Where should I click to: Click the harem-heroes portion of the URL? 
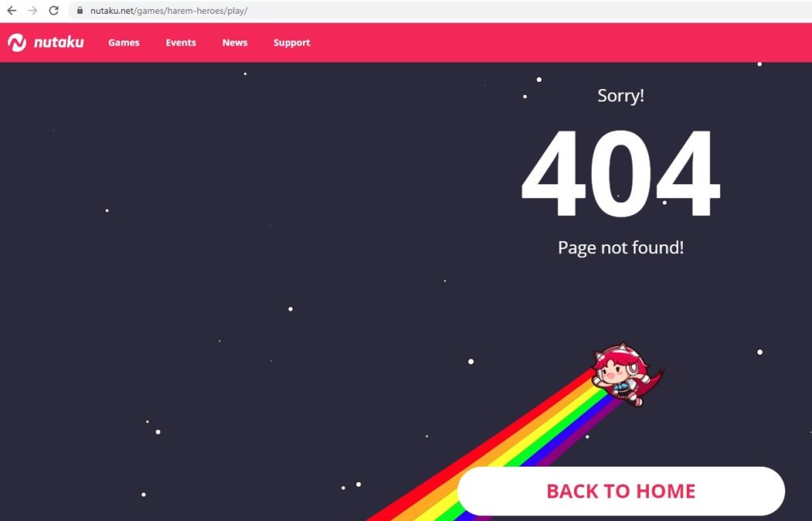coord(191,11)
